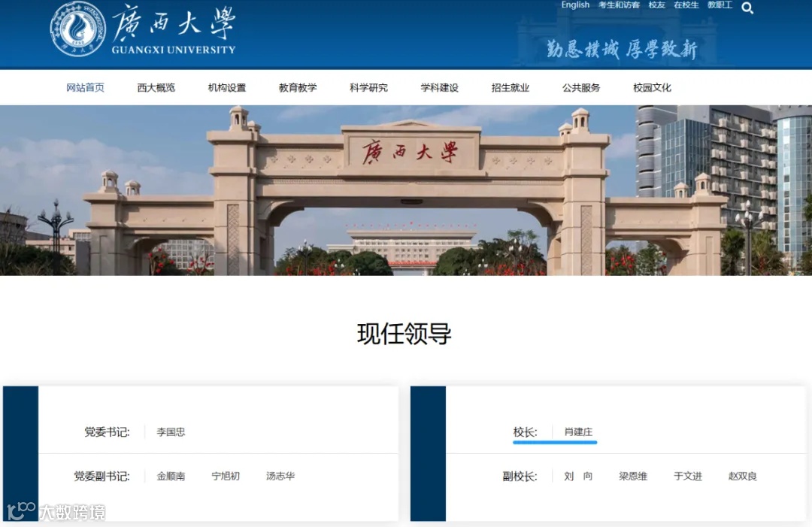Select president name 肖建庄

[578, 432]
